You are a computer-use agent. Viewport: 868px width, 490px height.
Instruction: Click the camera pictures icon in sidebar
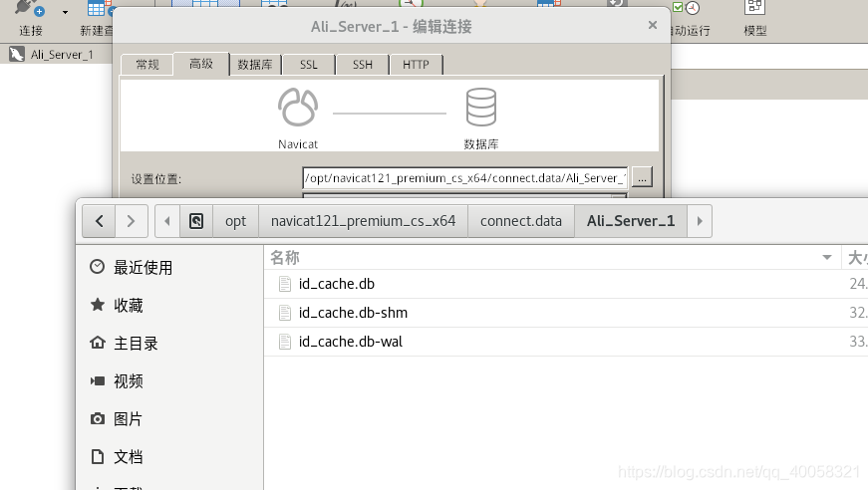click(98, 418)
